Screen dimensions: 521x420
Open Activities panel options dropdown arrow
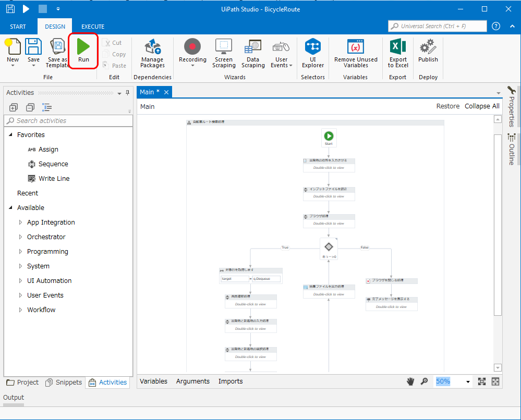pos(119,93)
